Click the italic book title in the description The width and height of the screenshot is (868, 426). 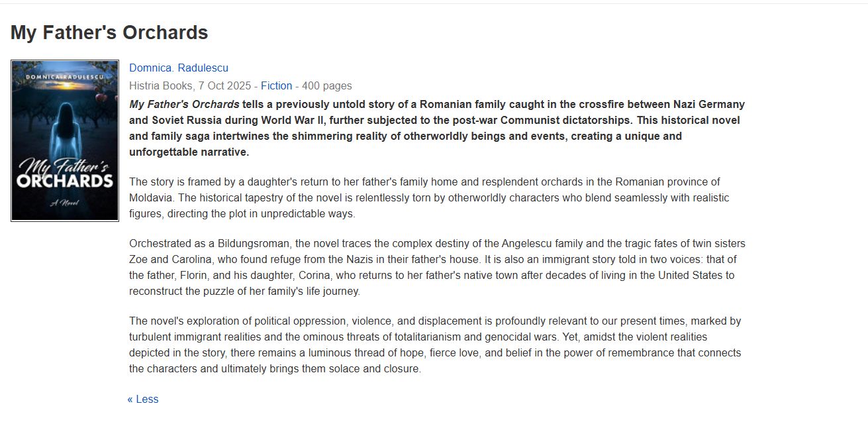(184, 104)
